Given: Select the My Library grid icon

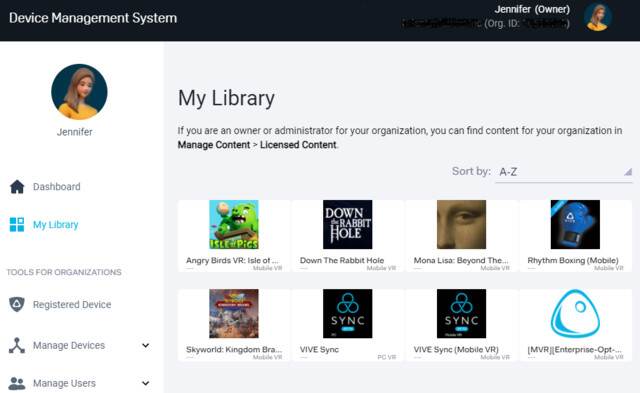Looking at the screenshot, I should [x=17, y=224].
